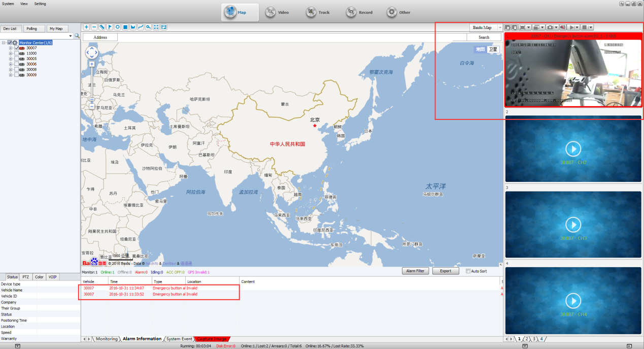Switch to the Video tab
The height and width of the screenshot is (349, 644).
click(277, 12)
